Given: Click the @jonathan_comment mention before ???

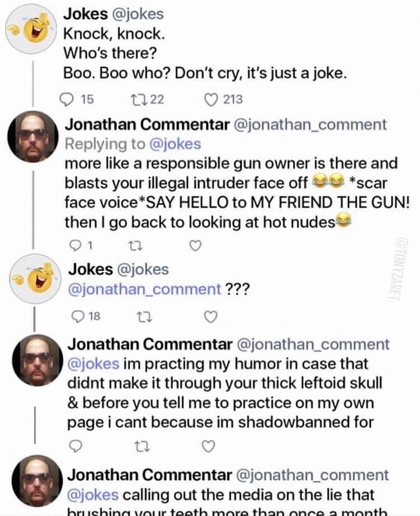Looking at the screenshot, I should (144, 289).
